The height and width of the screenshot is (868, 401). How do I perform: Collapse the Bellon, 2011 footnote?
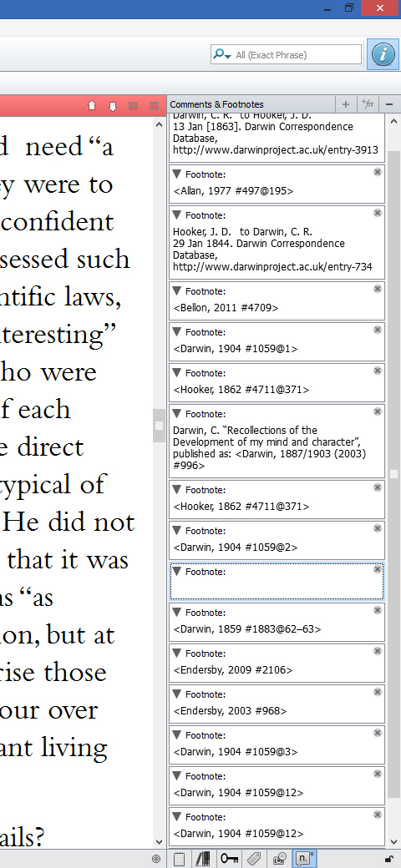[176, 290]
